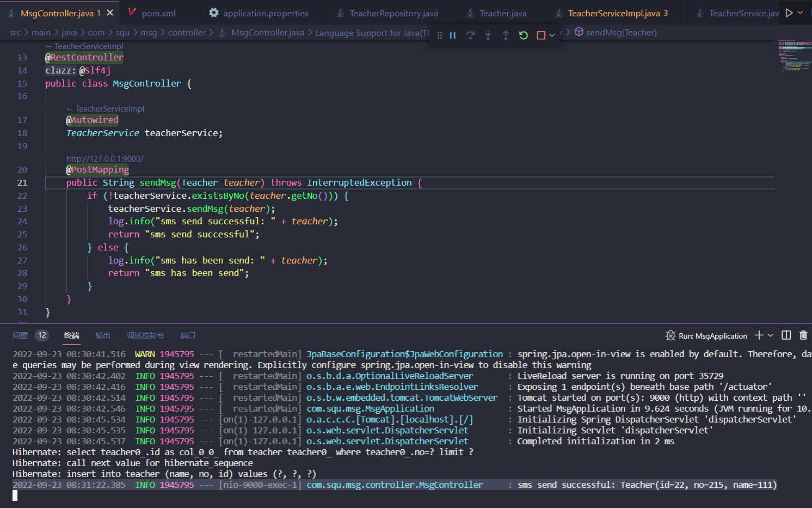The image size is (812, 508).
Task: Stop the running debug session
Action: tap(540, 35)
